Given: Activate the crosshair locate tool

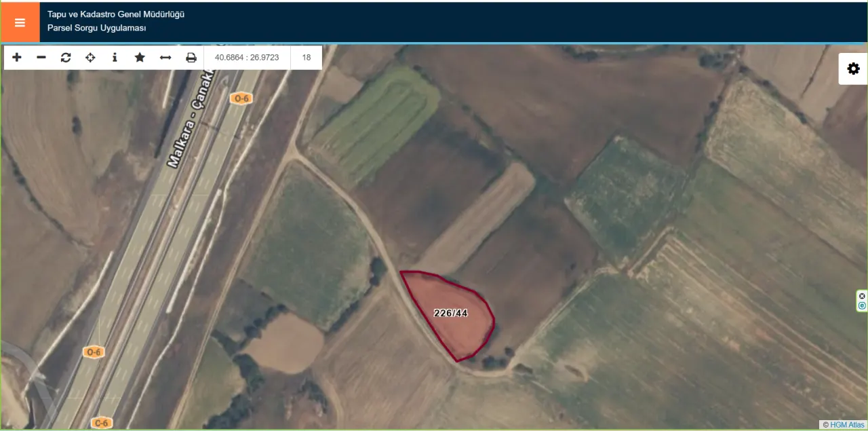Looking at the screenshot, I should [90, 58].
